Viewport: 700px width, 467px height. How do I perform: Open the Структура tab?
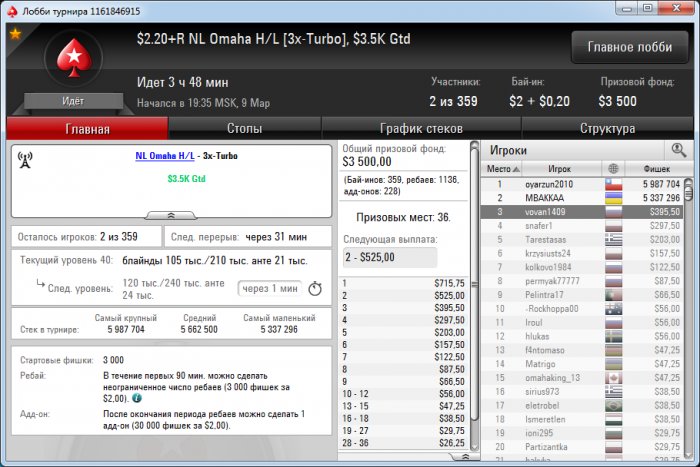coord(607,129)
